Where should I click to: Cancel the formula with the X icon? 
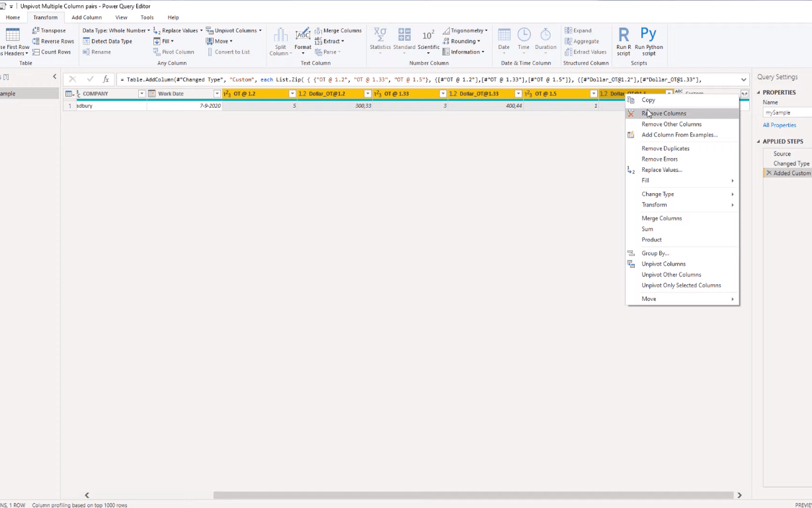coord(73,79)
